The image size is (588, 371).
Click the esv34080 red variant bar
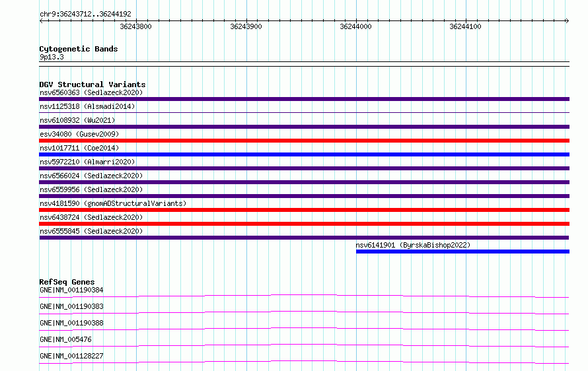pyautogui.click(x=304, y=141)
